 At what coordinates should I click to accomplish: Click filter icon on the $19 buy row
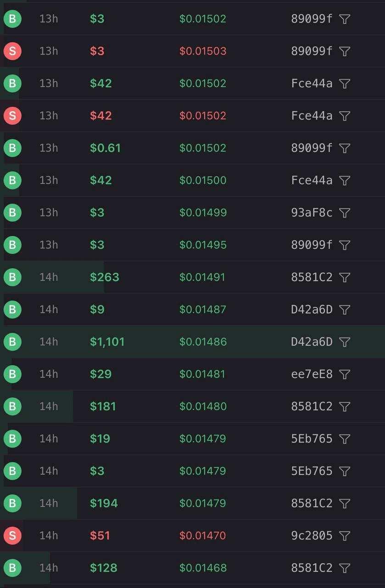point(345,439)
